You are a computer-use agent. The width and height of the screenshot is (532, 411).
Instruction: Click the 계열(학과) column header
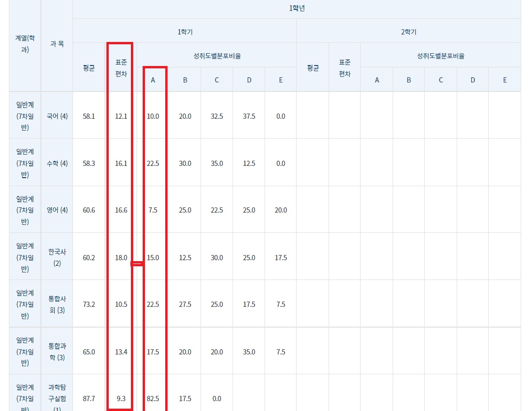[x=24, y=44]
